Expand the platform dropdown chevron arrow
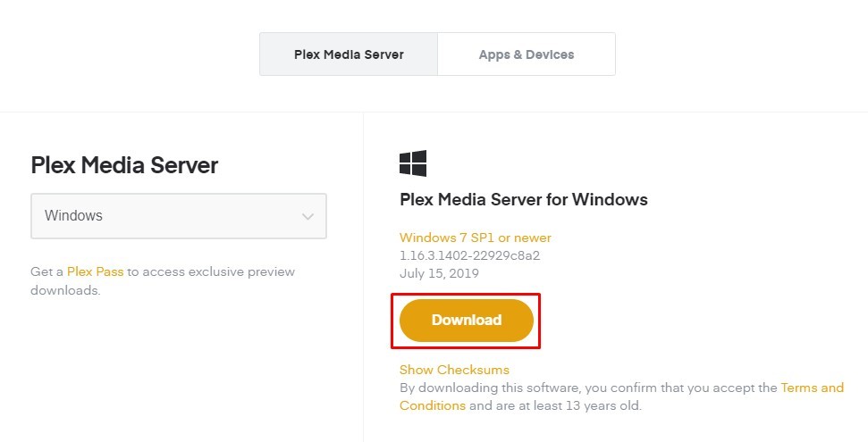The height and width of the screenshot is (442, 868). pos(308,216)
